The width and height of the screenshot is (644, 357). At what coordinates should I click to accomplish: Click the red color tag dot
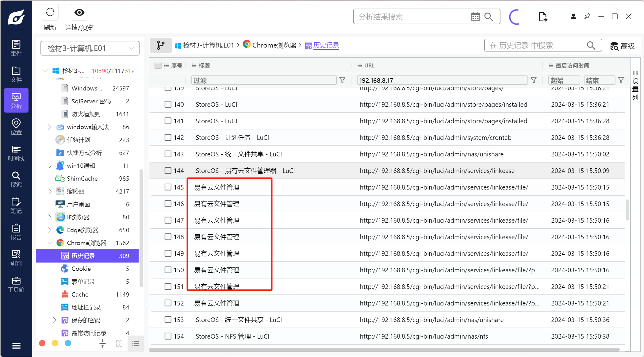(x=42, y=343)
